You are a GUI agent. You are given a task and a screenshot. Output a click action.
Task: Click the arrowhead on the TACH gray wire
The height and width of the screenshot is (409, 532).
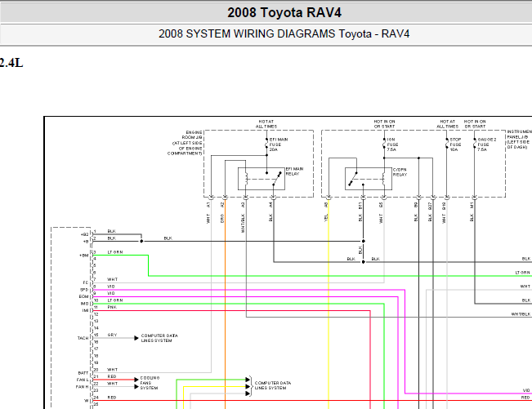click(136, 338)
